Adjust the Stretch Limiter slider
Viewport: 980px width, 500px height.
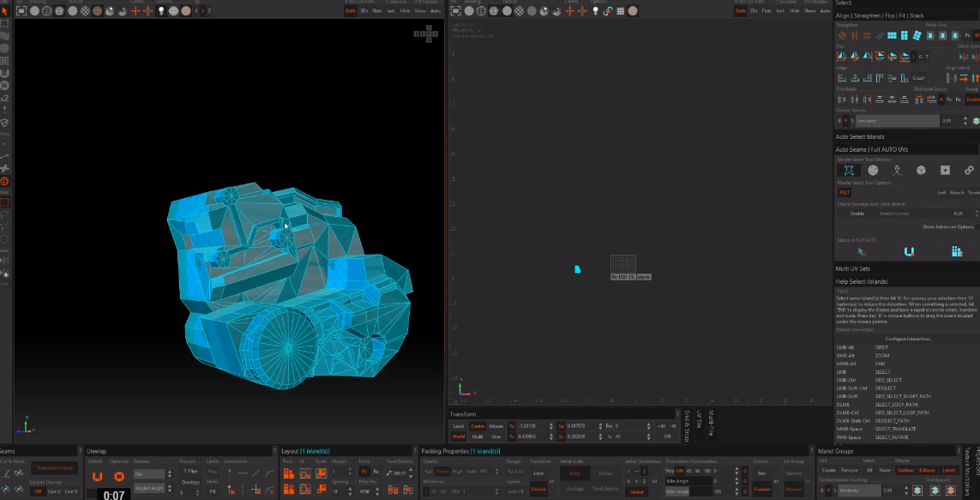pyautogui.click(x=907, y=214)
